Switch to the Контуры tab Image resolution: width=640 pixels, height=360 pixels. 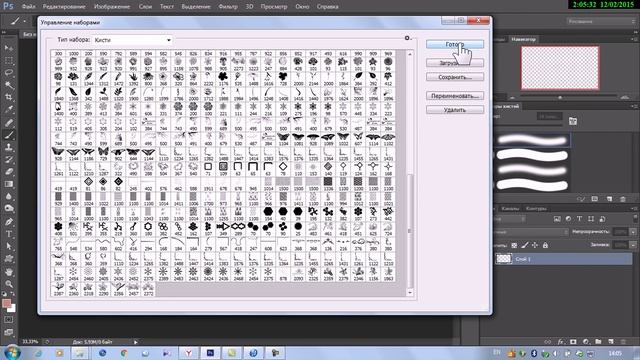pos(536,209)
